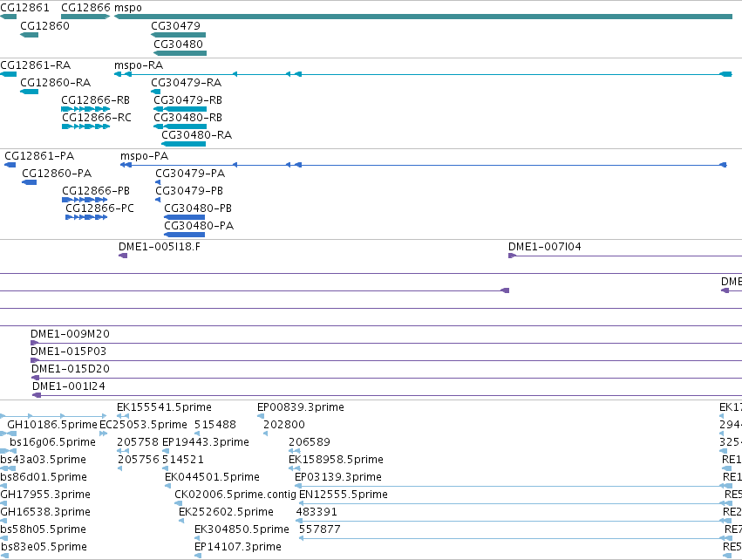Viewport: 742px width, 560px height.
Task: Click the CG12861-PA protein label
Action: pyautogui.click(x=39, y=156)
